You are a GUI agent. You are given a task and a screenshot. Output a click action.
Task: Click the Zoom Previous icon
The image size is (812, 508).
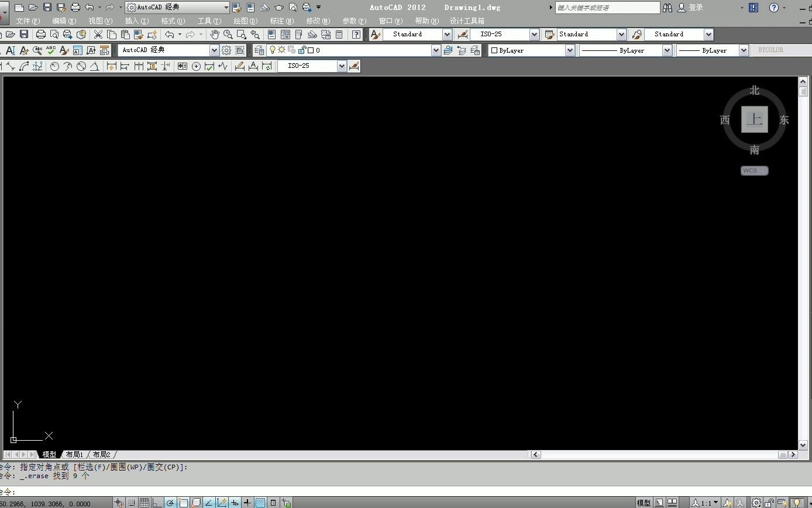click(x=255, y=35)
